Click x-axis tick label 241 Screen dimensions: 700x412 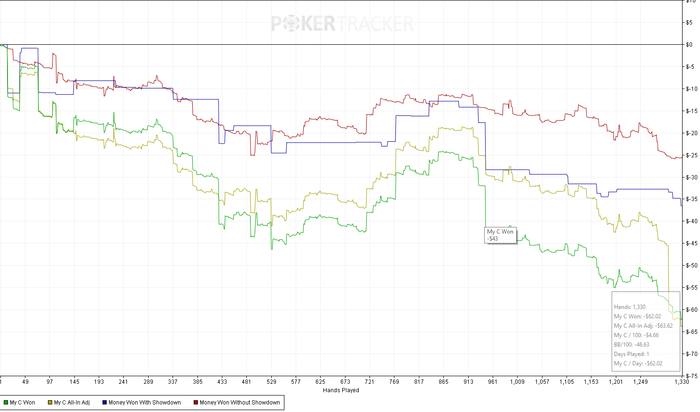pyautogui.click(x=123, y=382)
